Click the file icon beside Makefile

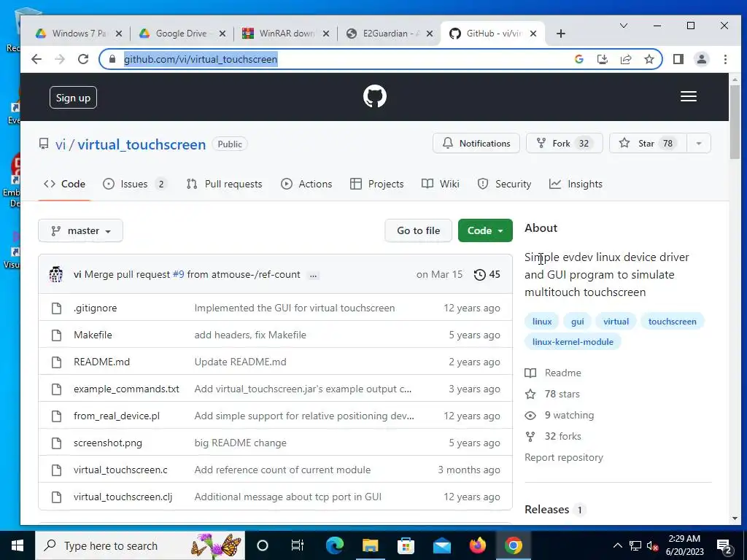click(x=57, y=335)
